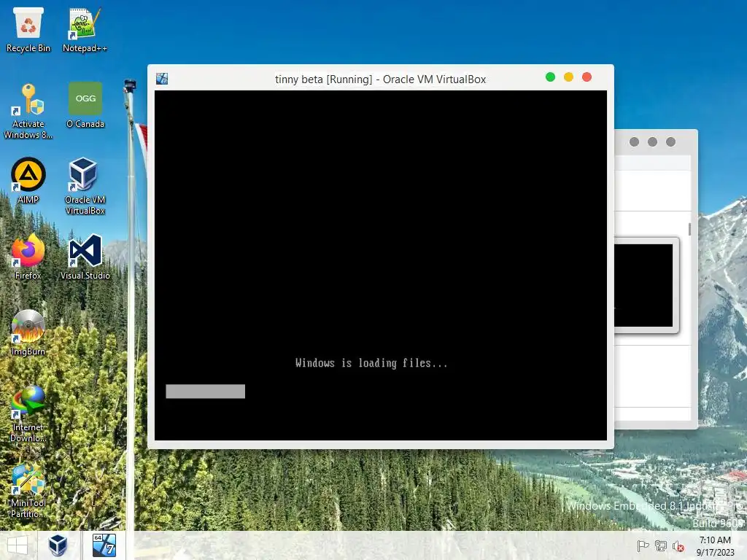Image resolution: width=747 pixels, height=560 pixels.
Task: Click middle gray button of background window
Action: coord(652,142)
